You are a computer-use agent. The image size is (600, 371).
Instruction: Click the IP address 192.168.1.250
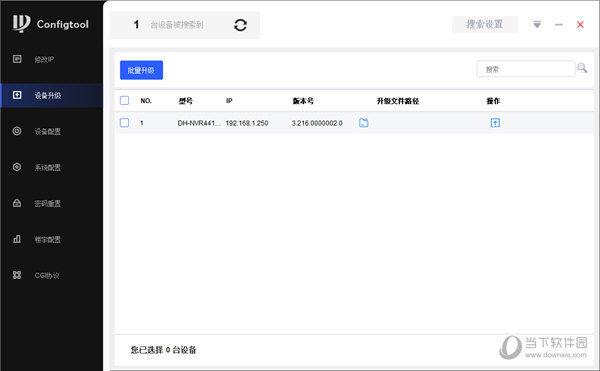click(x=247, y=123)
